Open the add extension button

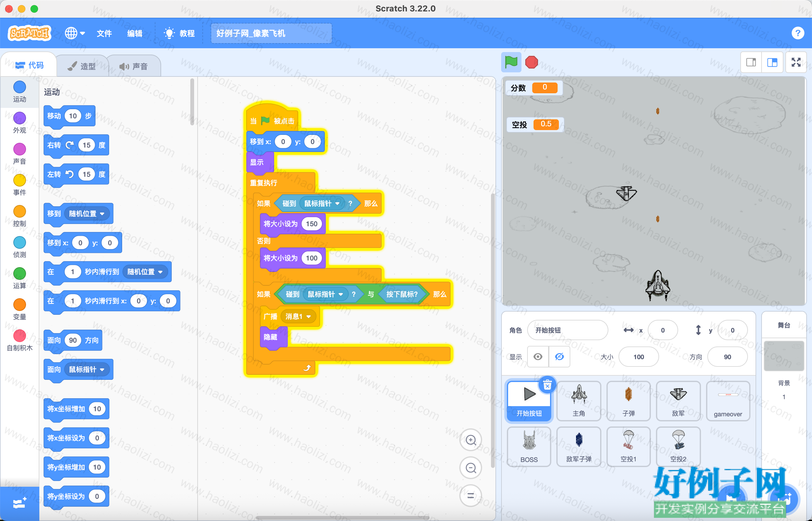pyautogui.click(x=19, y=504)
